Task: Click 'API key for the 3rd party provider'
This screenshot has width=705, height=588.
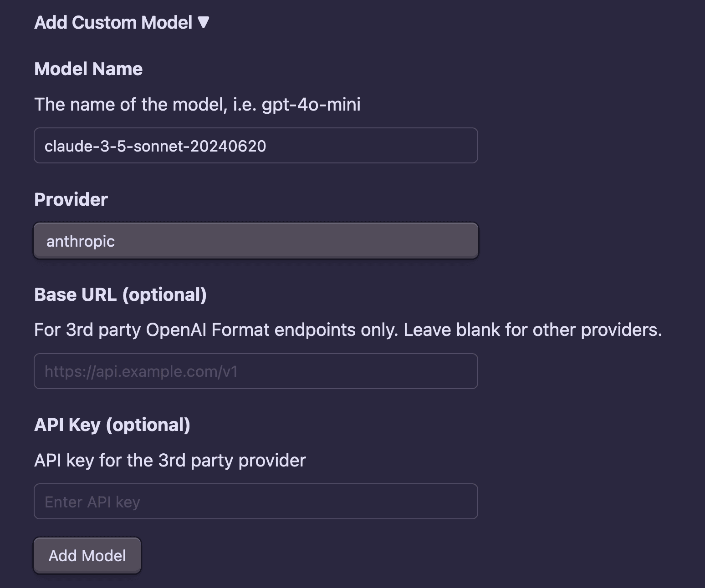Action: [170, 461]
